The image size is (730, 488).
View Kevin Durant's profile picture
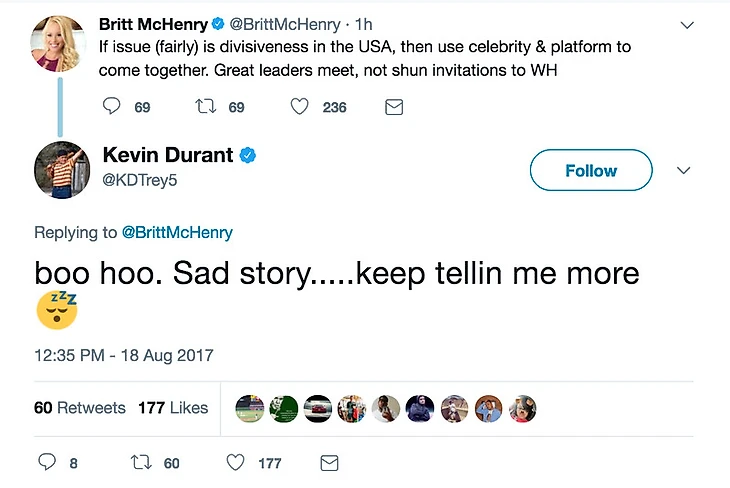pyautogui.click(x=61, y=170)
